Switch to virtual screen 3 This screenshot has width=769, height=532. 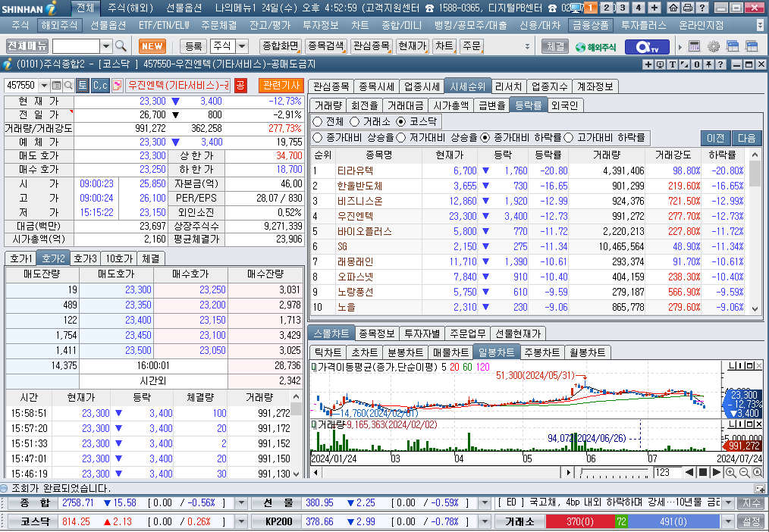point(623,8)
